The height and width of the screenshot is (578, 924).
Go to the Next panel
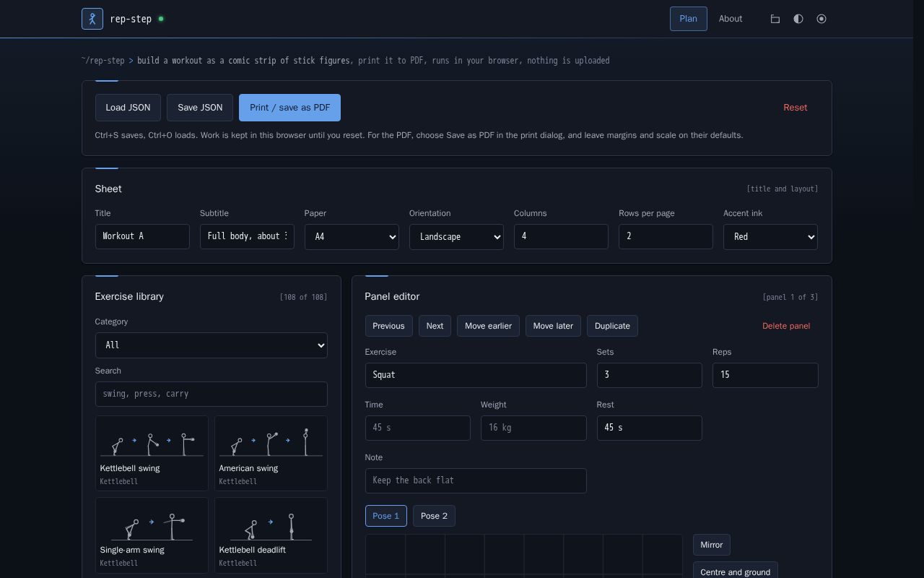[x=435, y=326]
